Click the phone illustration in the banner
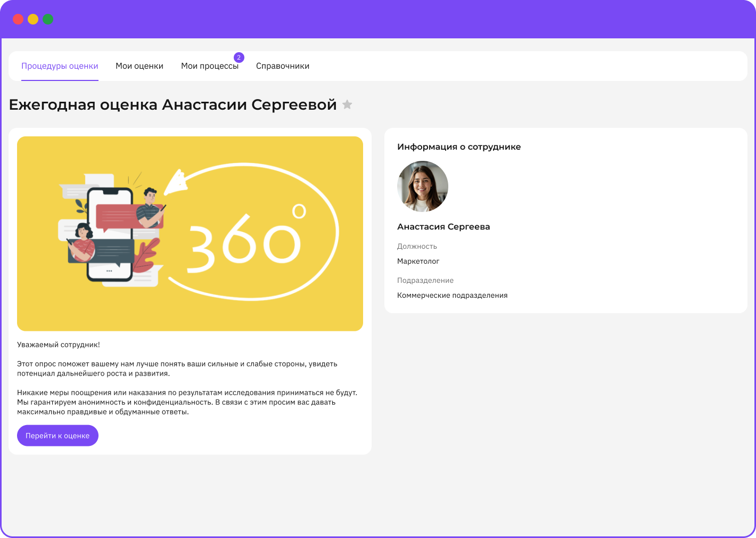This screenshot has width=756, height=538. pyautogui.click(x=110, y=234)
